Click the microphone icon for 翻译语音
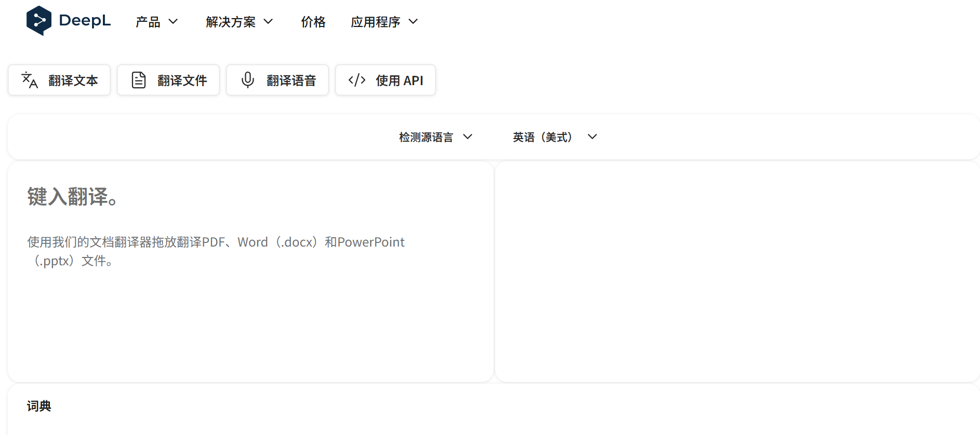Image resolution: width=980 pixels, height=435 pixels. click(x=248, y=80)
